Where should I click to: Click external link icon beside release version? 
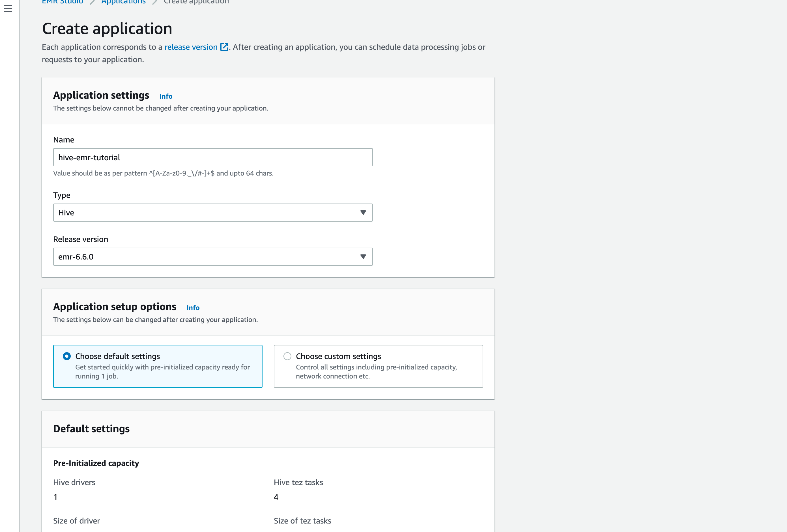click(x=224, y=47)
